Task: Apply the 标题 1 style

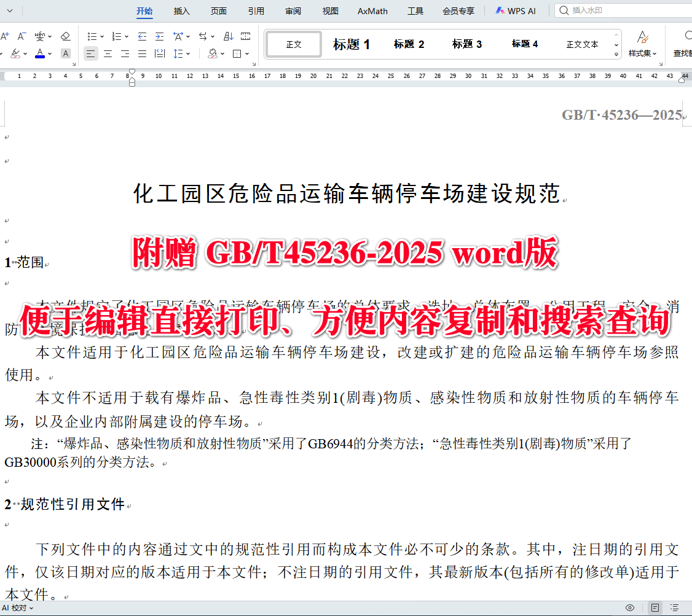Action: [x=351, y=44]
